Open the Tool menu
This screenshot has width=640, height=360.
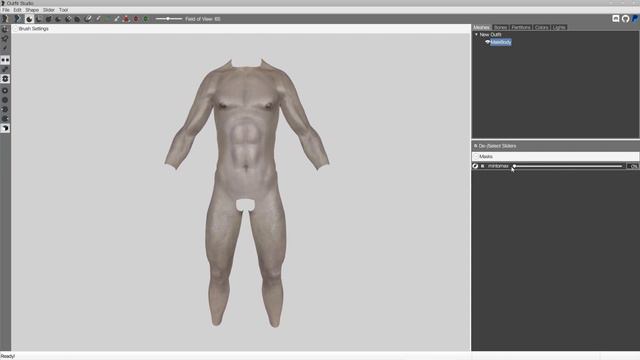tap(63, 10)
